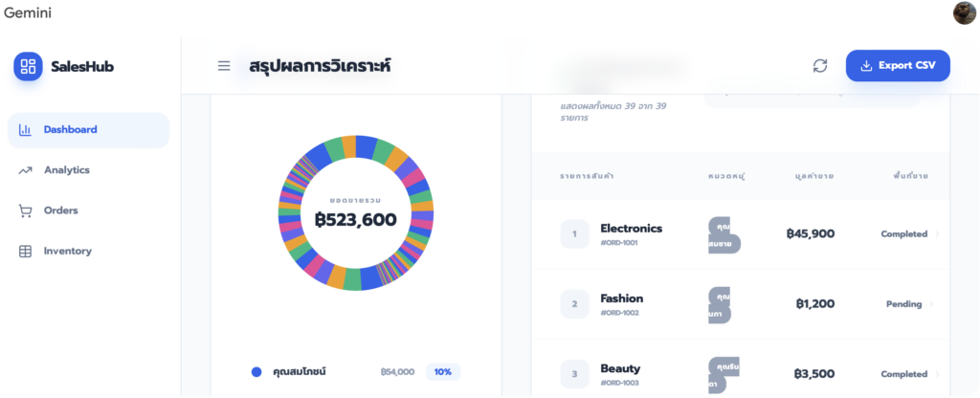
Task: Click the มูลค่าขาย column header
Action: click(813, 176)
